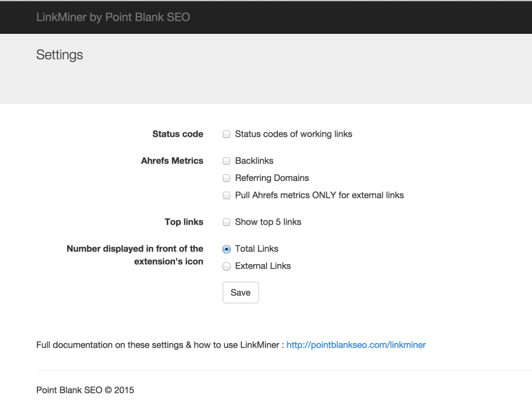The height and width of the screenshot is (404, 532).
Task: Open the LinkMiner by Point Blank SEO header link
Action: pos(113,17)
